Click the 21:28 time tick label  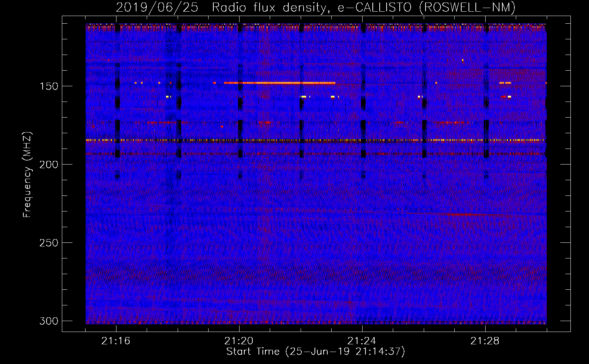(485, 341)
